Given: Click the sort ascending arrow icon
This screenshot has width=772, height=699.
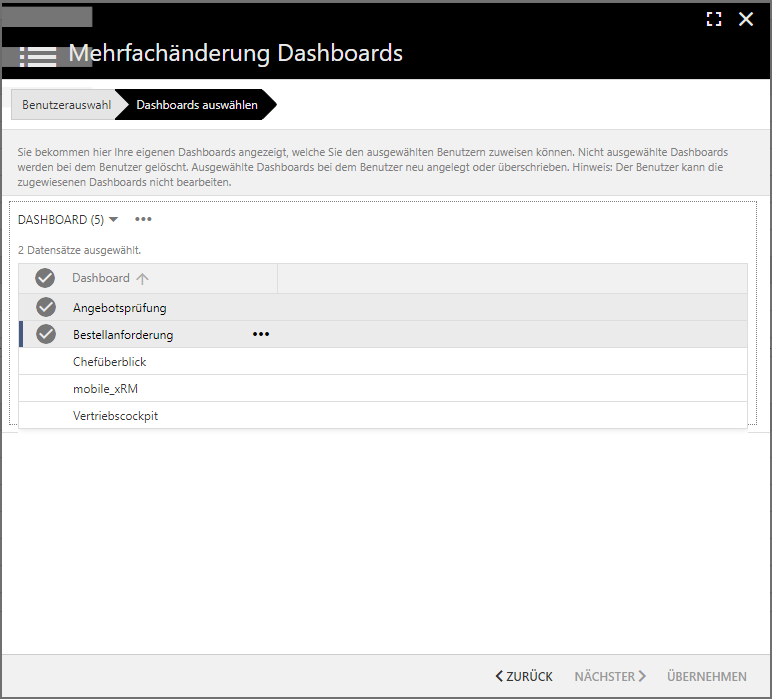Looking at the screenshot, I should tap(142, 279).
